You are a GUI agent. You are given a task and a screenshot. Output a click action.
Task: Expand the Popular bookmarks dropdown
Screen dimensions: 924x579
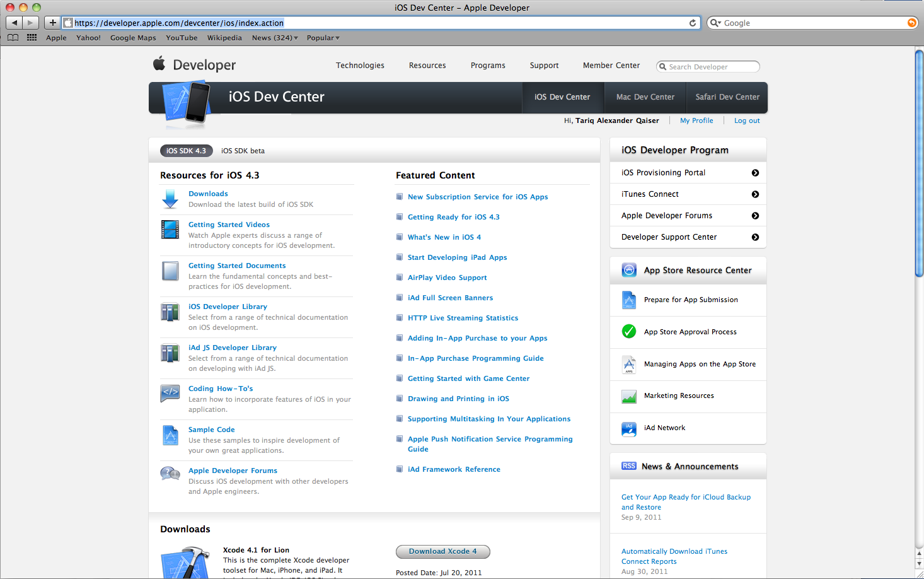tap(323, 38)
